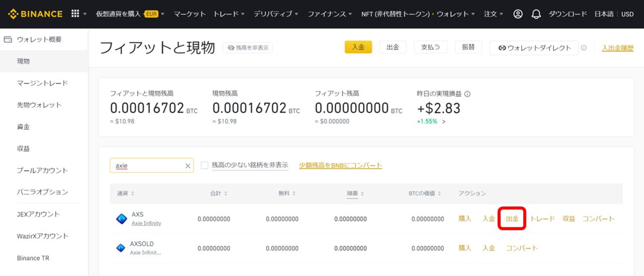Screen dimensions: 644x276
Task: Click the AXSOLD coin icon
Action: pos(121,248)
